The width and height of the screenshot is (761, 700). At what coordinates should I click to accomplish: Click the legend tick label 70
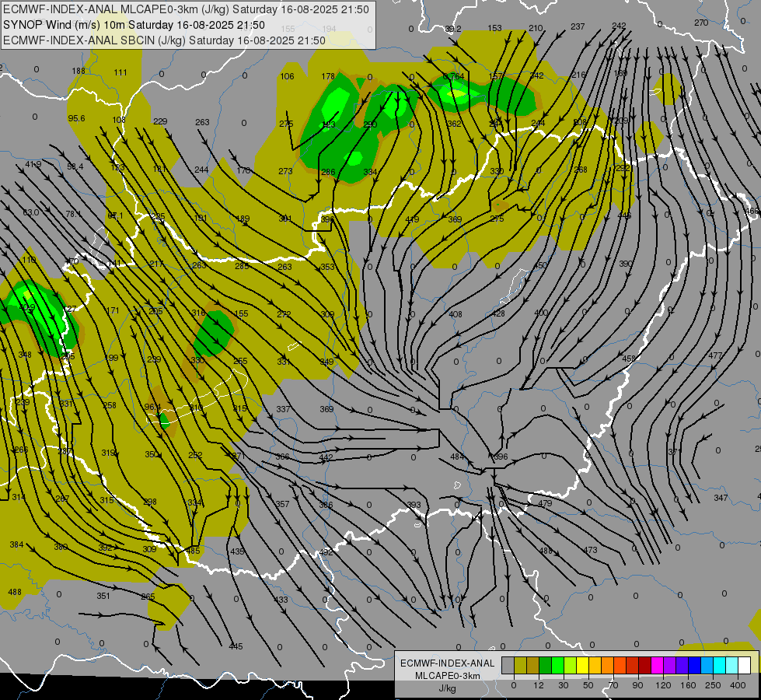click(x=613, y=685)
